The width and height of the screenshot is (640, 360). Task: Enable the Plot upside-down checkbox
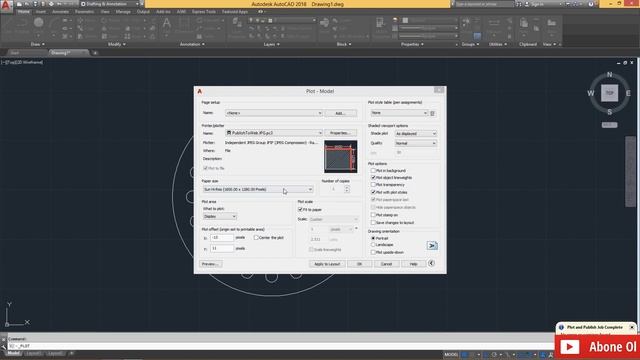pos(373,252)
